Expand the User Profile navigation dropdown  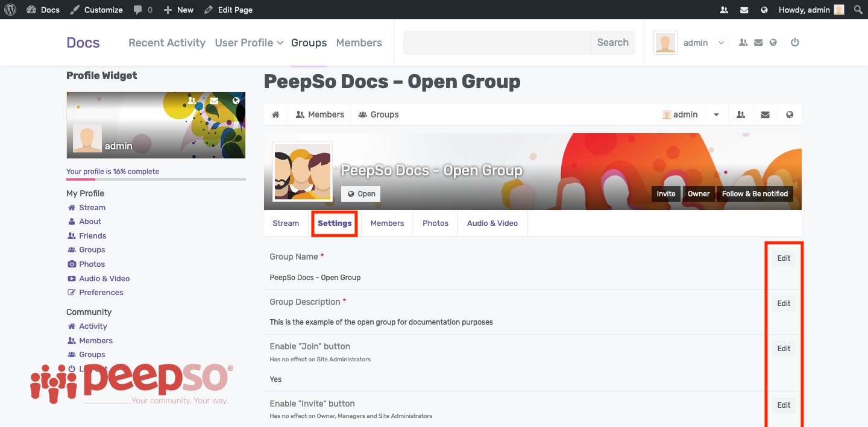249,43
